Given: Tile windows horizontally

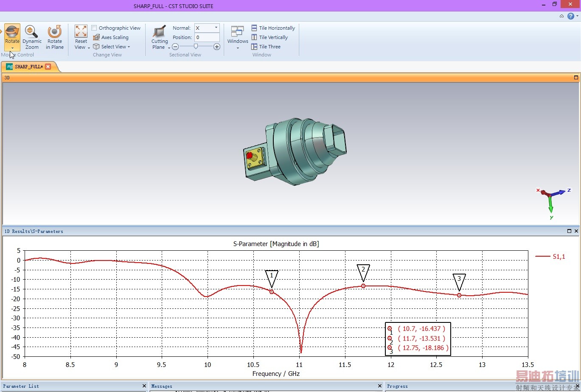Looking at the screenshot, I should pos(273,28).
